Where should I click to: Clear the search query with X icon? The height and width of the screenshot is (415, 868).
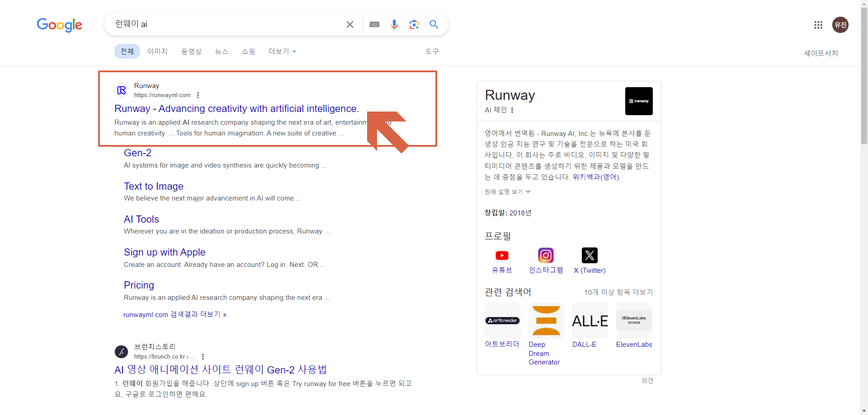350,24
